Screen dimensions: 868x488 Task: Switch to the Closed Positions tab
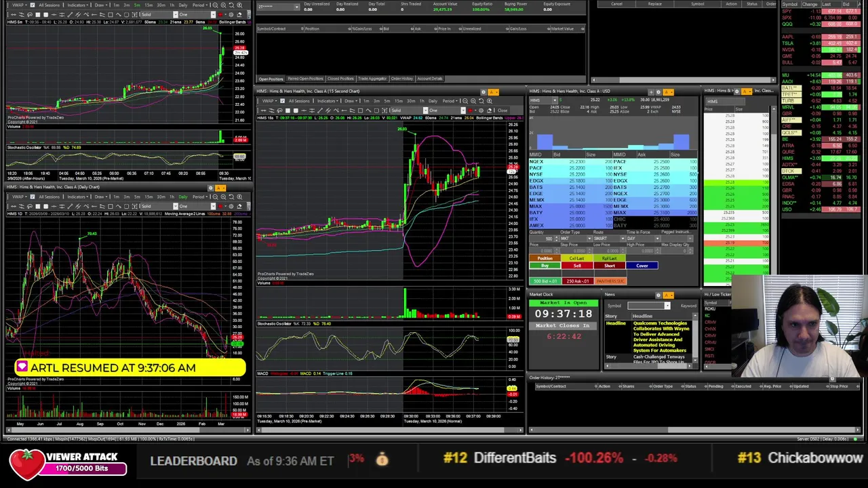[340, 79]
